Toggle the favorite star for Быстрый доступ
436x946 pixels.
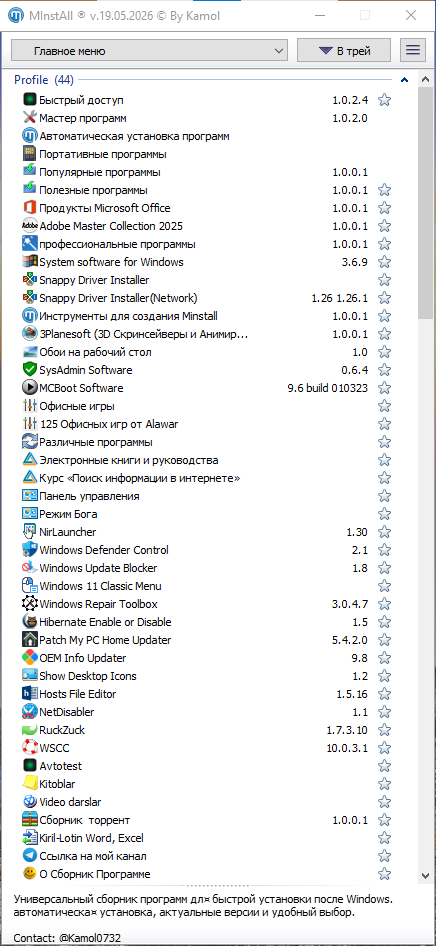click(384, 100)
